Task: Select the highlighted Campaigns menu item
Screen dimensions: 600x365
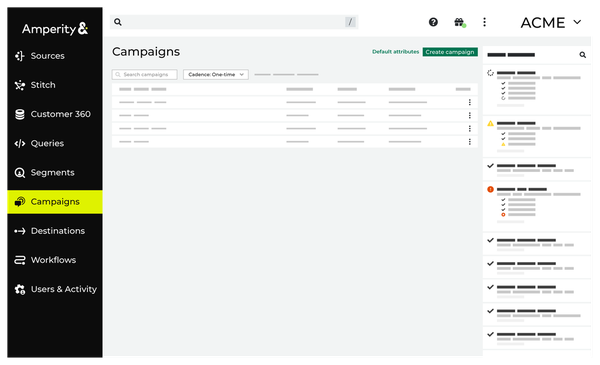Action: click(55, 202)
